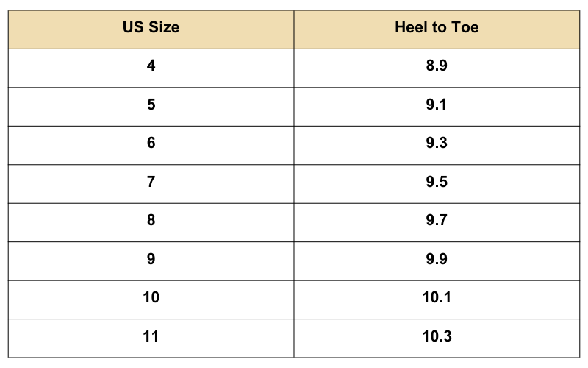
Task: Click the column divider between the headers
Action: tap(294, 29)
